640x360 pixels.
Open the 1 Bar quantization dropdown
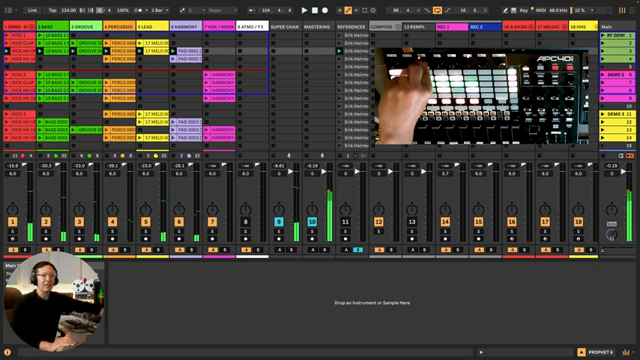point(160,10)
